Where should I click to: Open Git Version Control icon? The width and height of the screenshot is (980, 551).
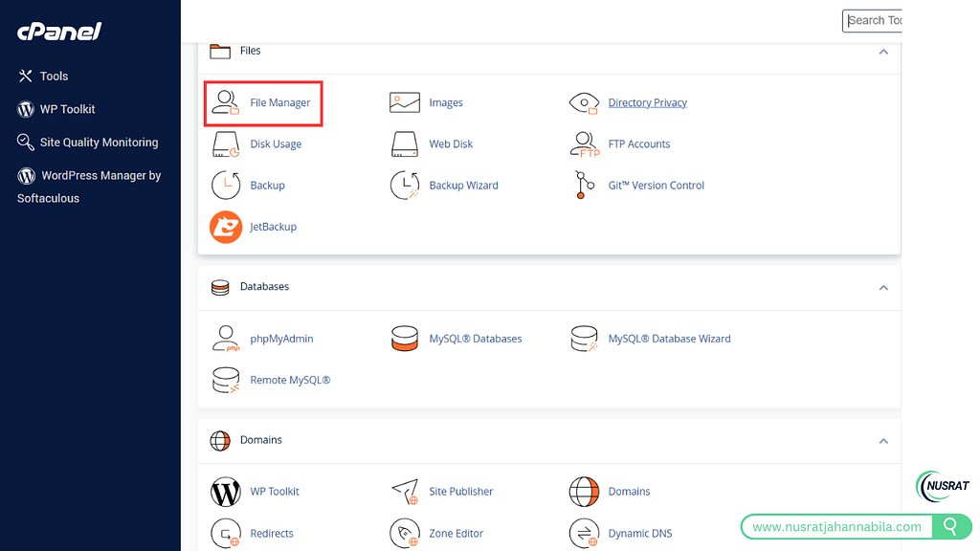coord(584,185)
